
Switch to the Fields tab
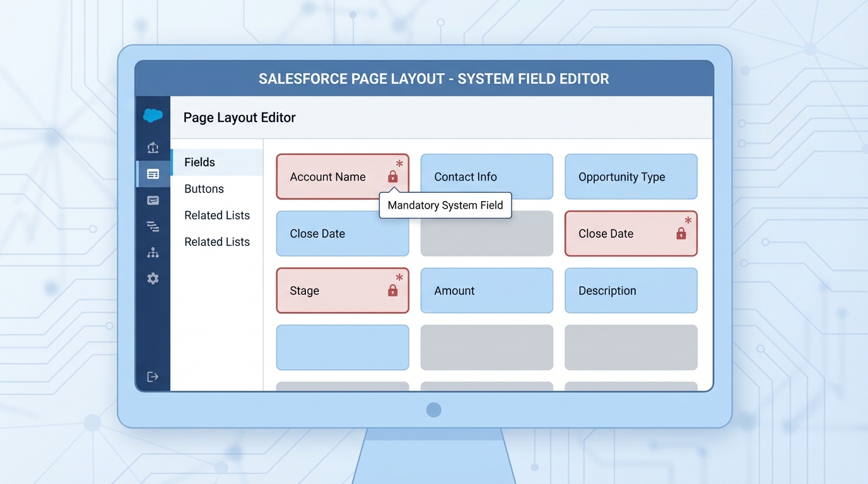tap(199, 162)
